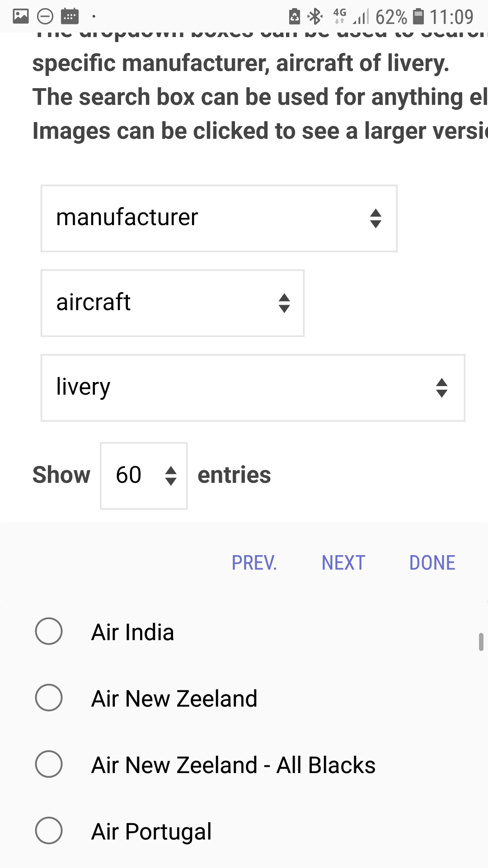Tap PREV. to go to previous field

tap(254, 563)
